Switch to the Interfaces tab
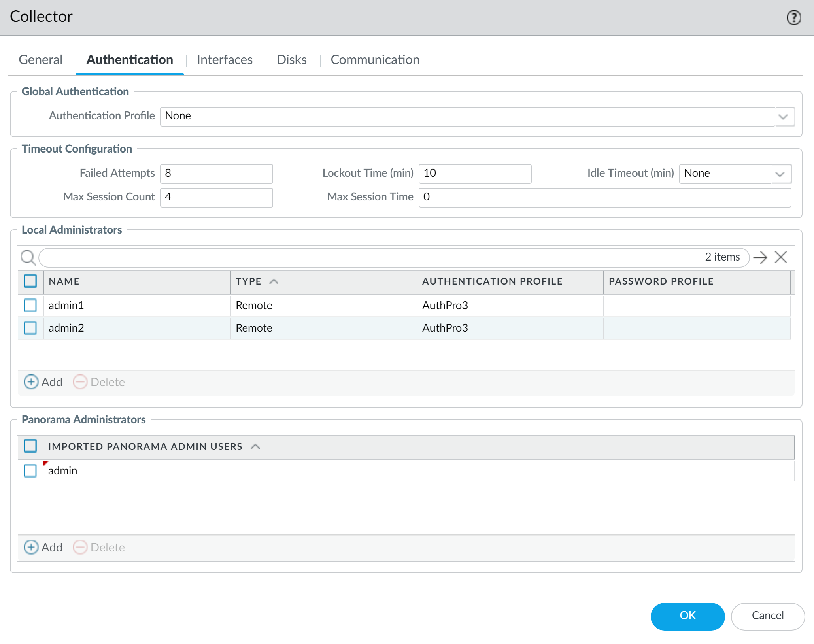 [x=225, y=60]
